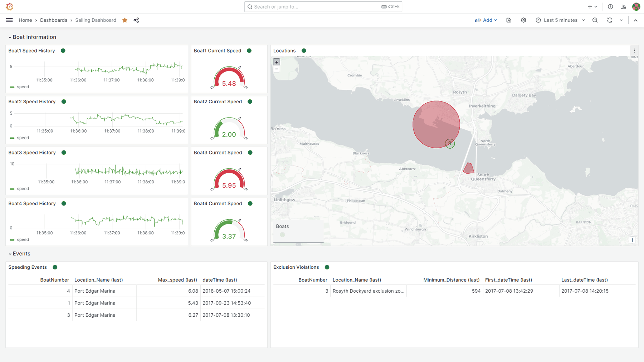Image resolution: width=644 pixels, height=362 pixels.
Task: Open the Locations panel kebab menu
Action: point(634,50)
